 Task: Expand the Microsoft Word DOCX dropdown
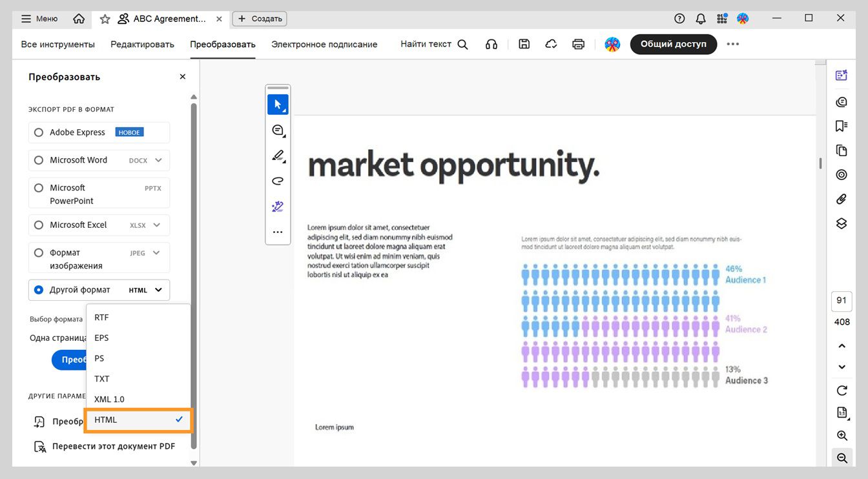158,160
